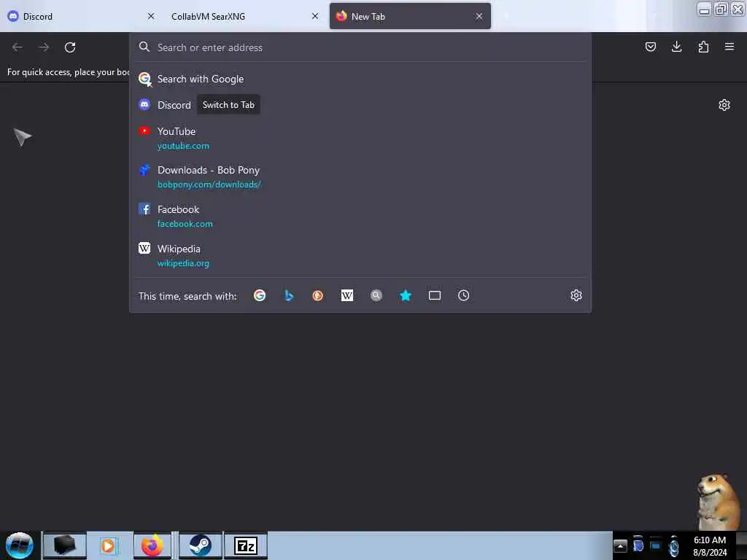The height and width of the screenshot is (560, 747).
Task: Pick the gray magnifier search engine icon
Action: pyautogui.click(x=376, y=296)
